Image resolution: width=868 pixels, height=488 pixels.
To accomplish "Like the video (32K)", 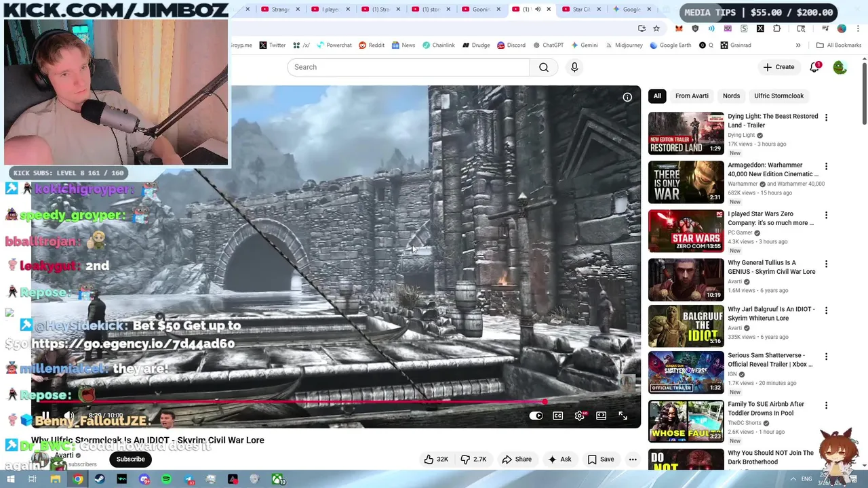I will point(436,459).
